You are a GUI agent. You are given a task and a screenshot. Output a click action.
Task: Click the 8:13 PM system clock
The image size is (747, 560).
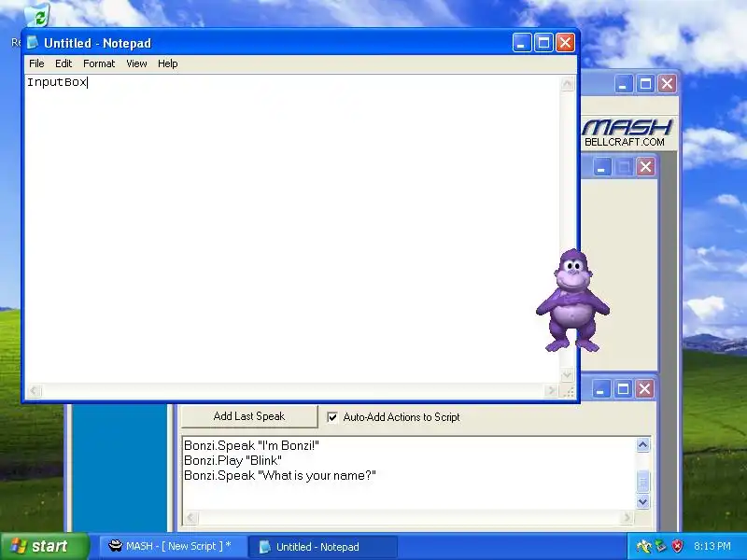(712, 546)
